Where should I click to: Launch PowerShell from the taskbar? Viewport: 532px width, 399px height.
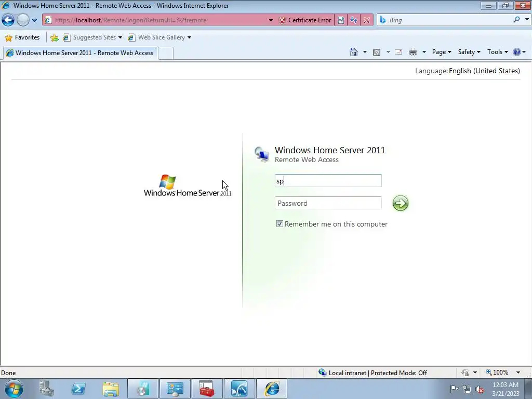[78, 389]
